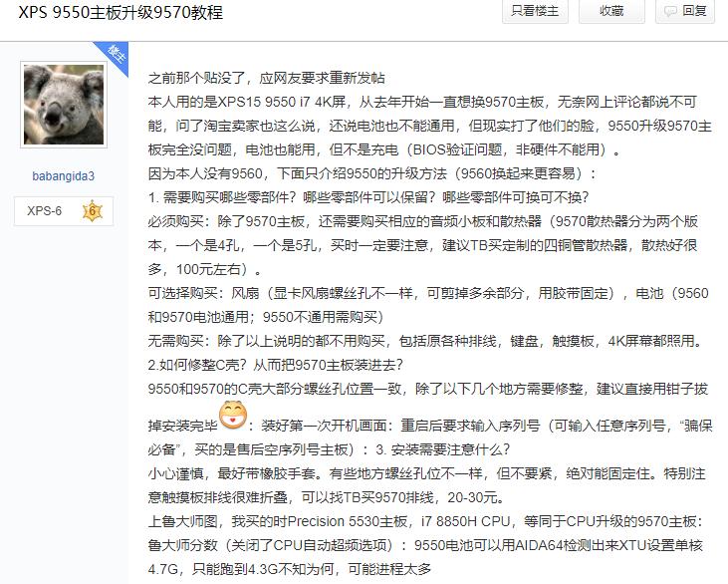Click the text 1. 需要购买哪些零部件？

222,197
